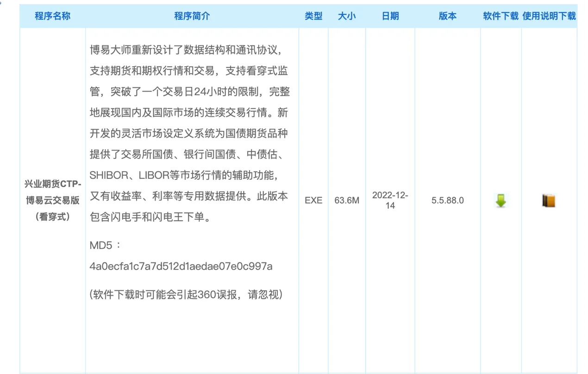
Task: Select the 程序简介 column header
Action: [x=192, y=16]
